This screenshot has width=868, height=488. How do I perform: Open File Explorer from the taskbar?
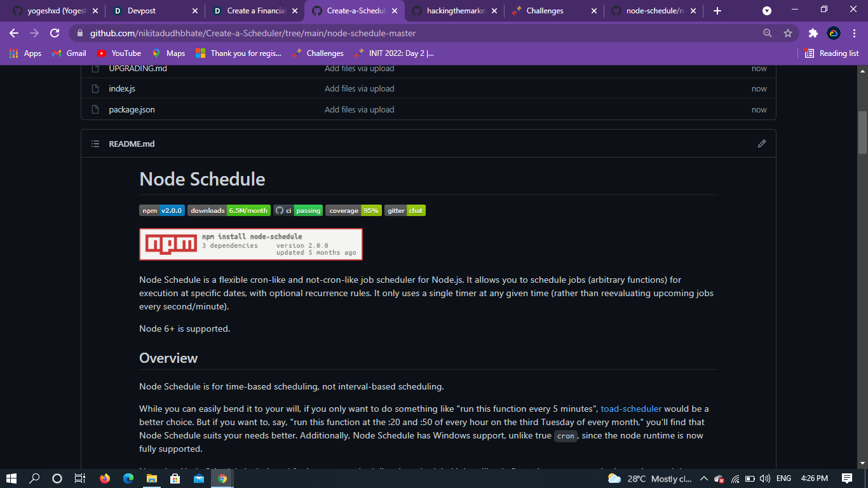152,478
